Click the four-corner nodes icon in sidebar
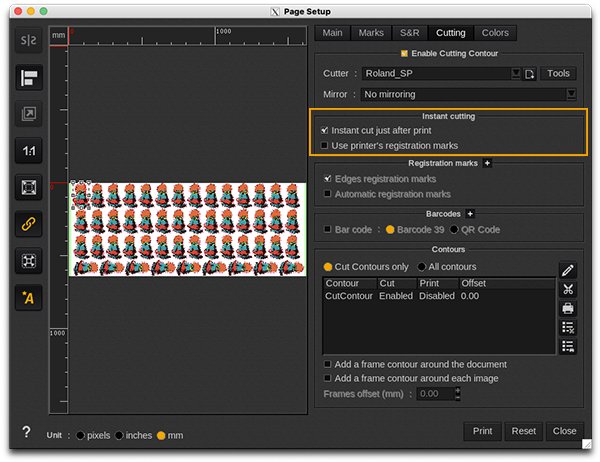 [x=29, y=261]
